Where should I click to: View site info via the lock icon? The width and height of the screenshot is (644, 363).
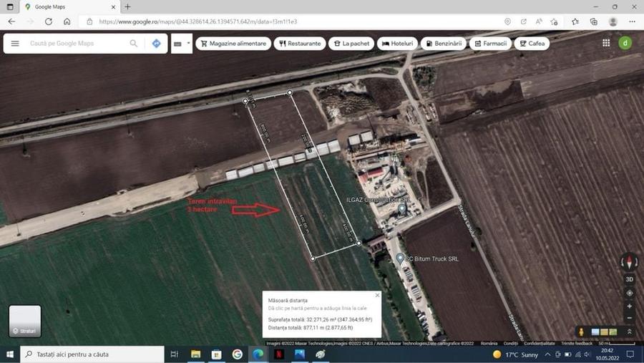click(x=89, y=21)
